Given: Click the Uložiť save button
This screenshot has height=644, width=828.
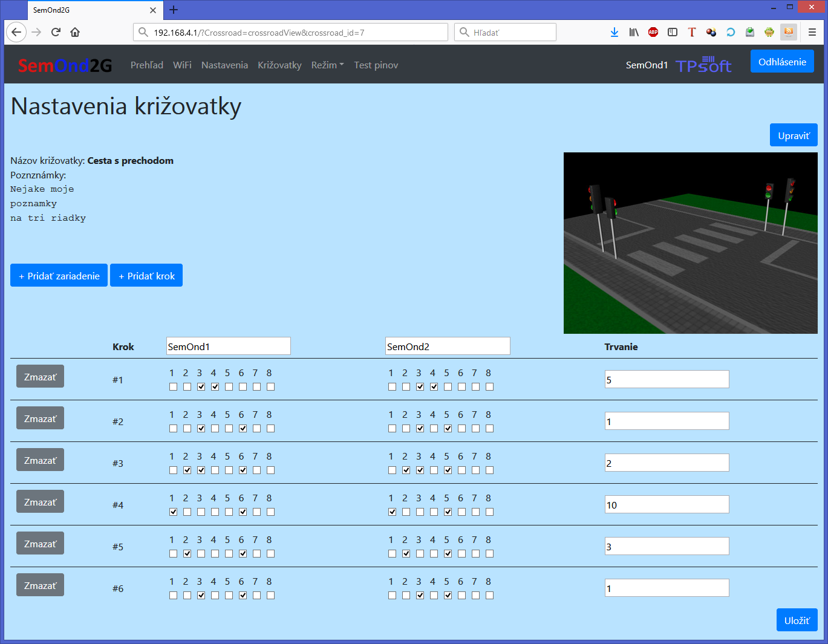Looking at the screenshot, I should click(797, 620).
